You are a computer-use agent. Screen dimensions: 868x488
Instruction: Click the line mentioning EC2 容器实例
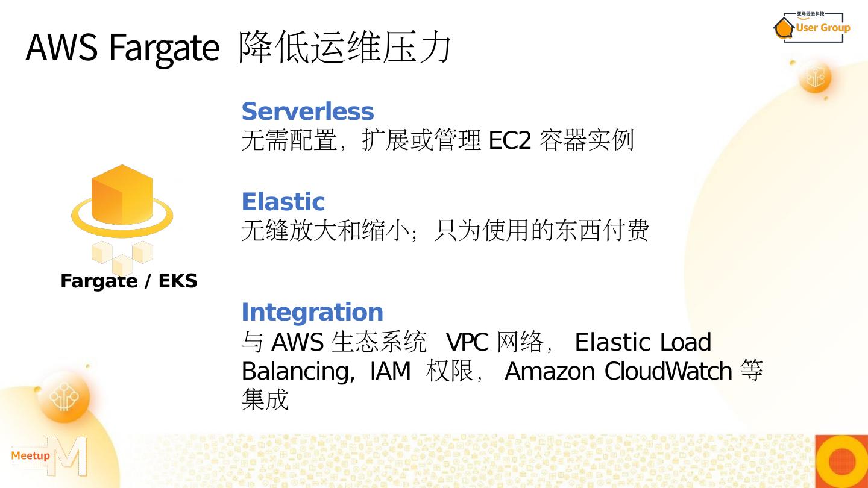[x=438, y=140]
